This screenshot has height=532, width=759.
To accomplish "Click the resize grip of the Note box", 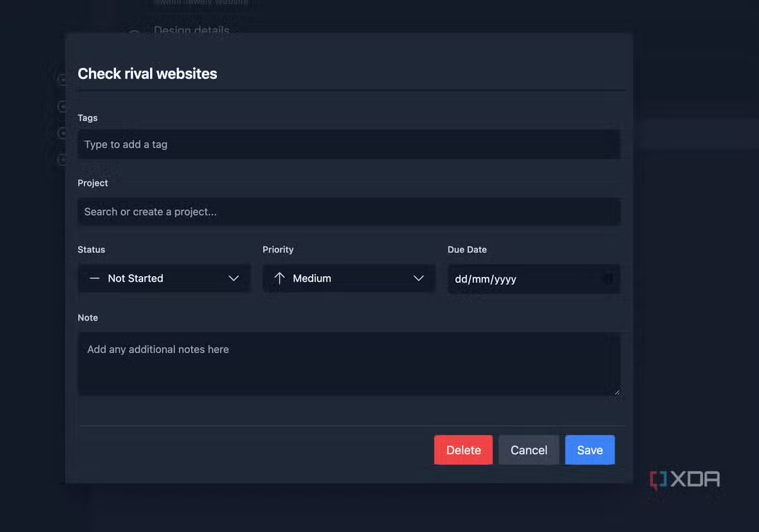I will (x=616, y=391).
